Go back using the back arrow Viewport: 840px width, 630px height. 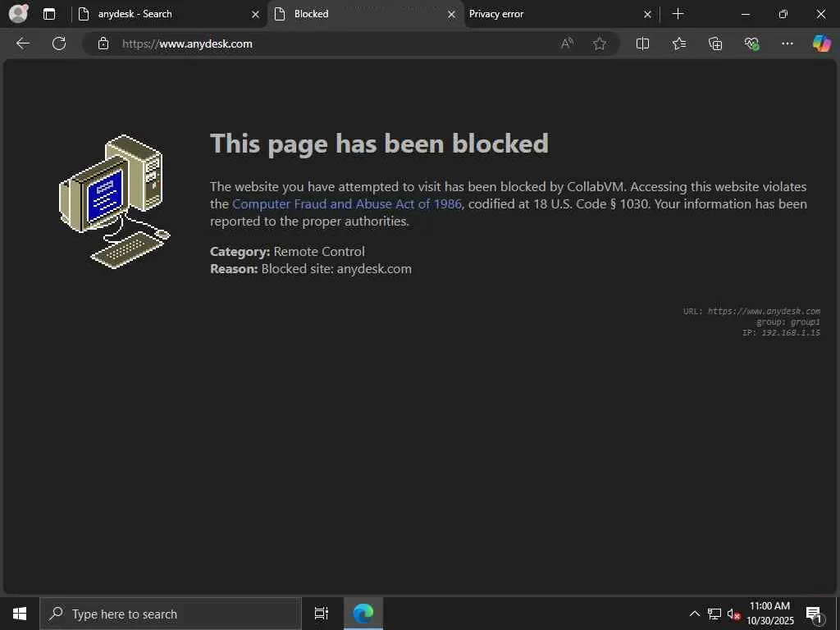tap(22, 43)
